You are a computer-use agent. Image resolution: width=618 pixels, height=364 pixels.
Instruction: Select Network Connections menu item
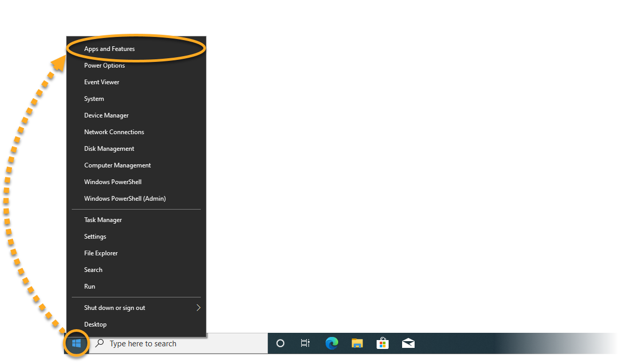[114, 132]
